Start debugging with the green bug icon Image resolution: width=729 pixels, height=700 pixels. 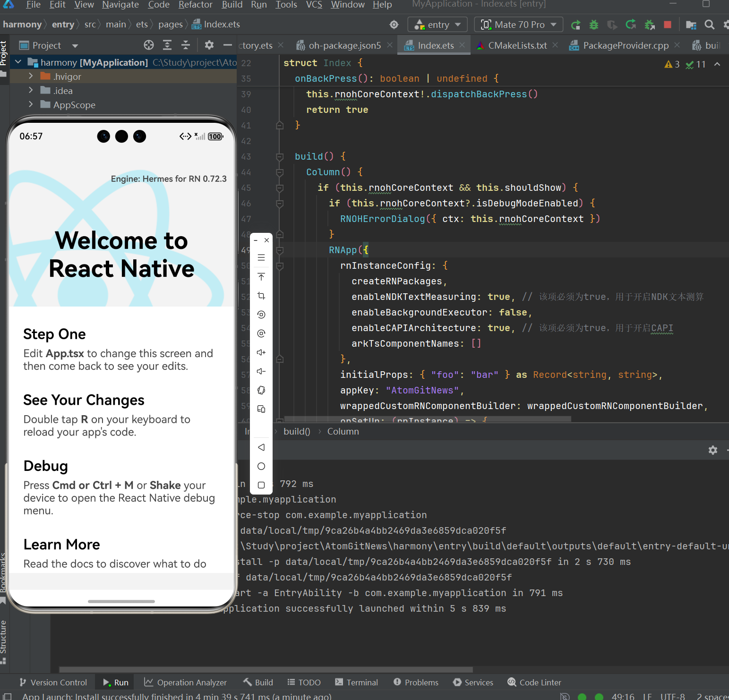tap(594, 25)
